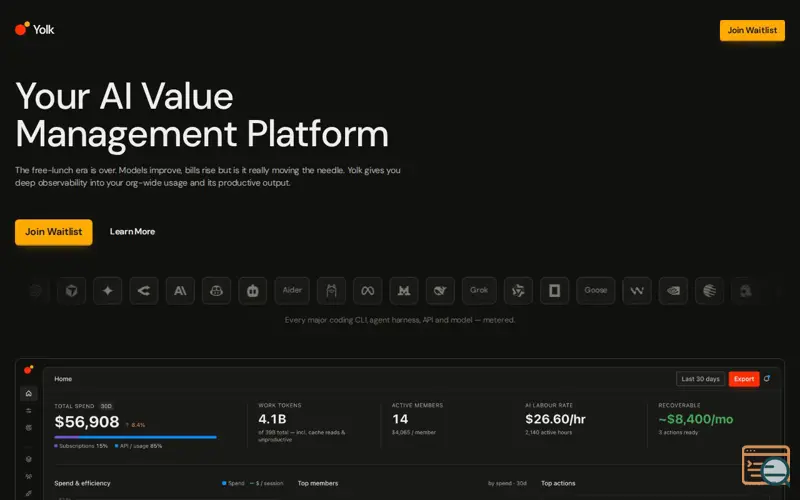Open the terminal search widget icon

click(x=765, y=465)
